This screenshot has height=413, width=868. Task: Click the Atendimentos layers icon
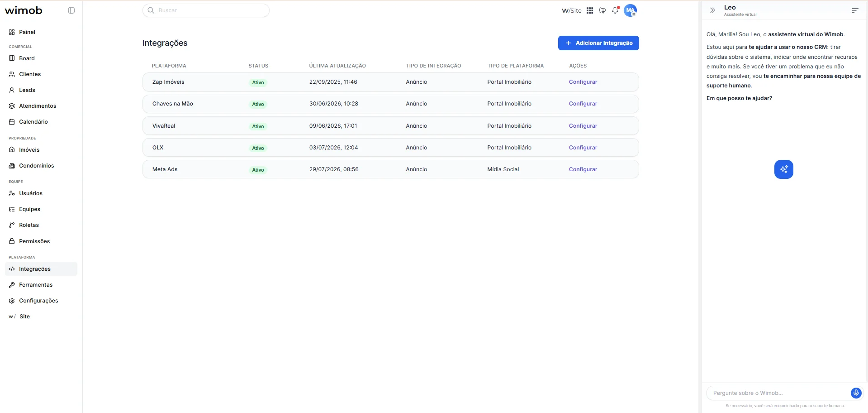point(12,106)
